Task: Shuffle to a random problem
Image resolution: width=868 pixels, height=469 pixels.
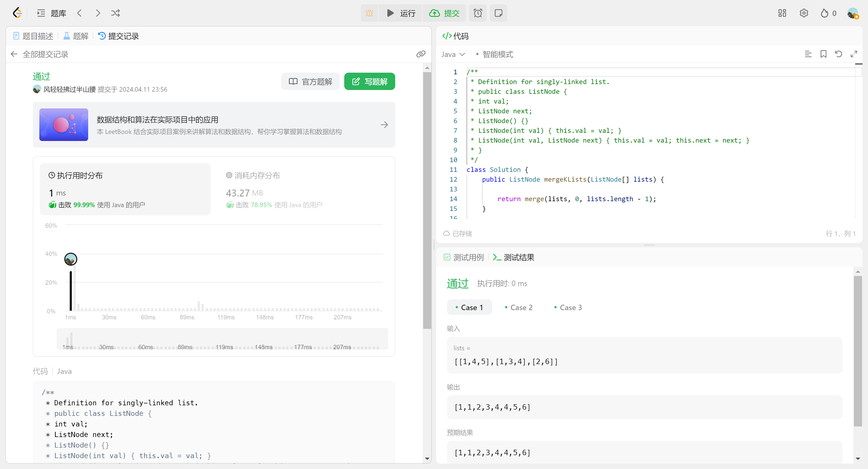Action: pos(115,13)
